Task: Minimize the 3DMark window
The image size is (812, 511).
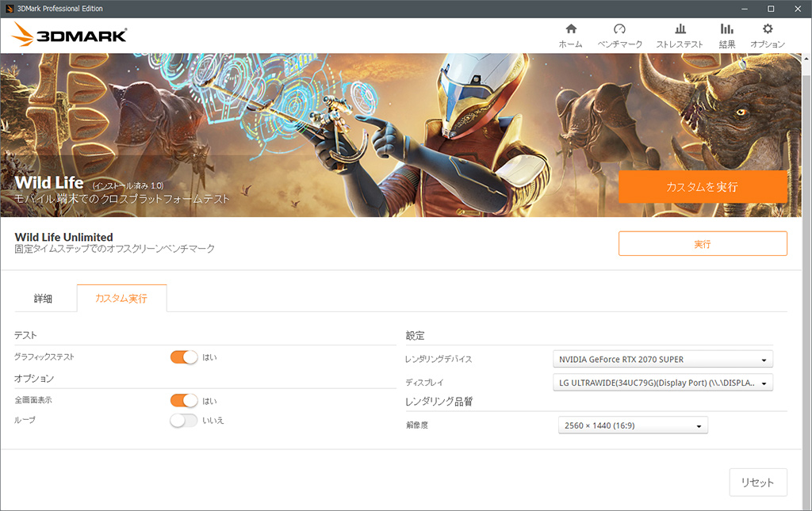Action: (745, 9)
